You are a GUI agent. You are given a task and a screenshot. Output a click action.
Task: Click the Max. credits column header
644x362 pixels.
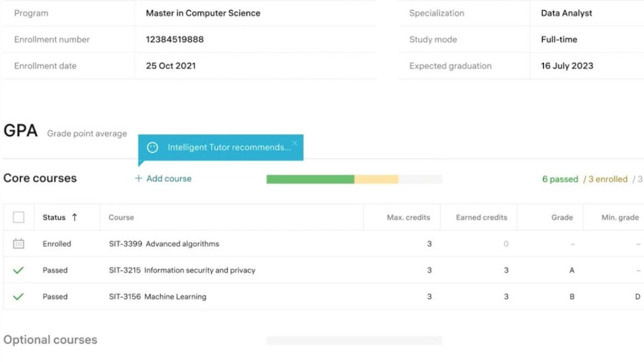pyautogui.click(x=408, y=217)
